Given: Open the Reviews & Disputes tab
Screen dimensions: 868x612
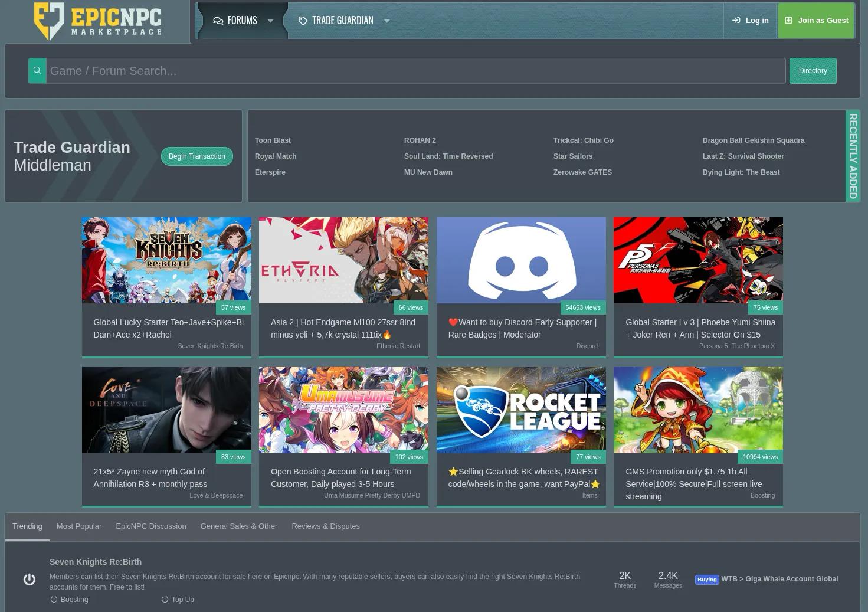Looking at the screenshot, I should pos(325,526).
